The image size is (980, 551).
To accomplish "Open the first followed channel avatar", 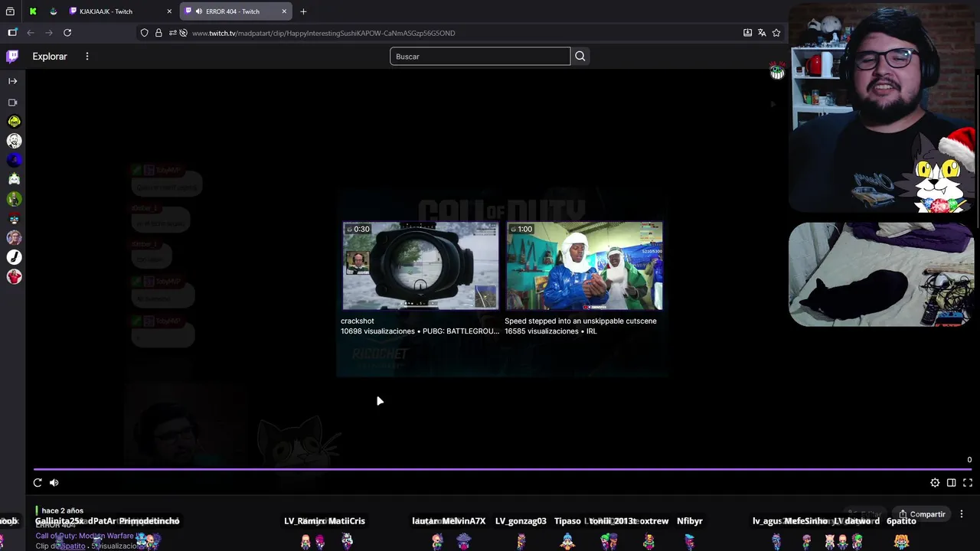I will tap(14, 122).
